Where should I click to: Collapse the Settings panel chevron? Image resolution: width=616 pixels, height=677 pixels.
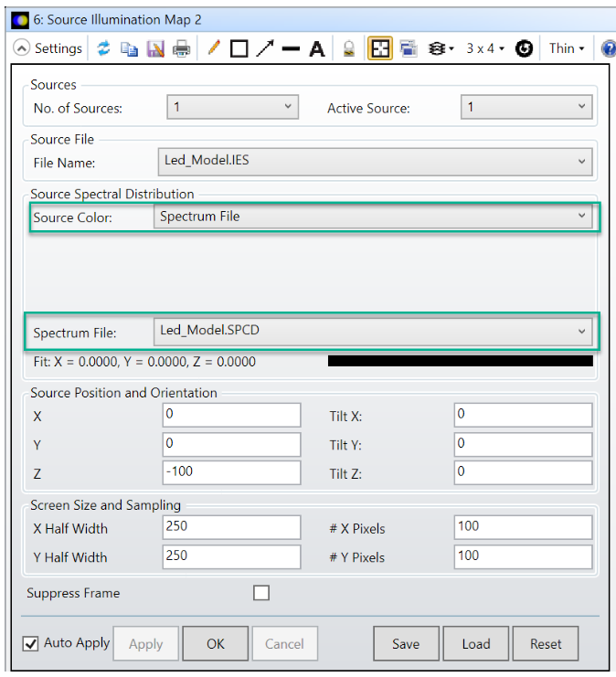pyautogui.click(x=20, y=48)
